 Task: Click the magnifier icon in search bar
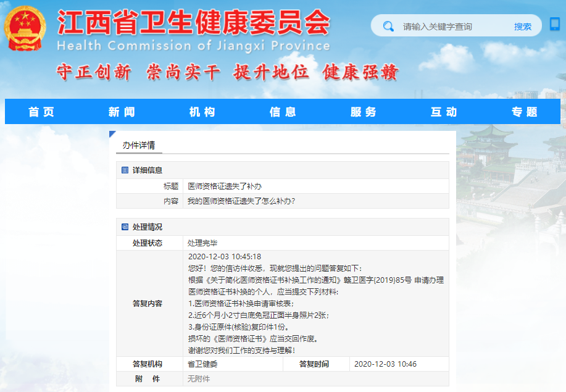(388, 26)
